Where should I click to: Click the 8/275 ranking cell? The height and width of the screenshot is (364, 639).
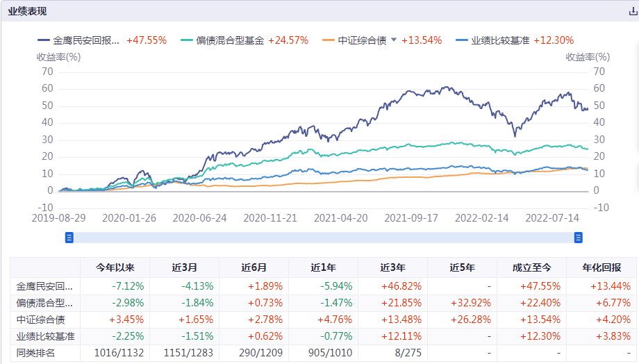[392, 354]
